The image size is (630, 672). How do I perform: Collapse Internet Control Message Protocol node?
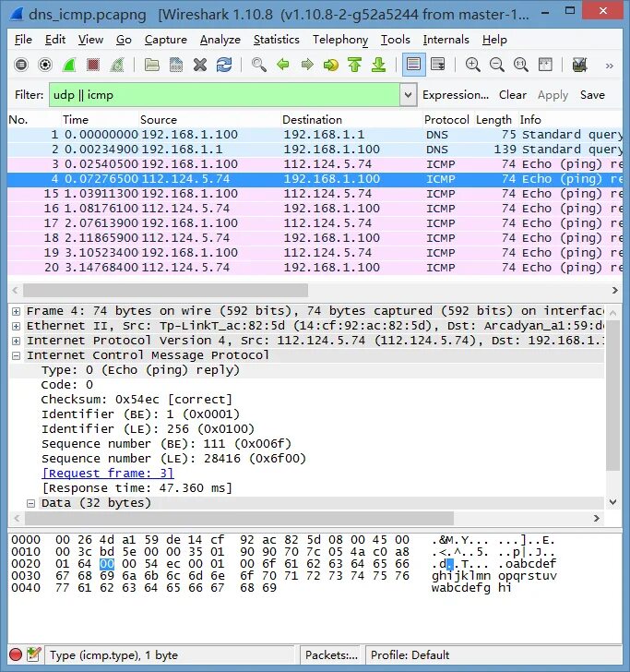(x=17, y=355)
